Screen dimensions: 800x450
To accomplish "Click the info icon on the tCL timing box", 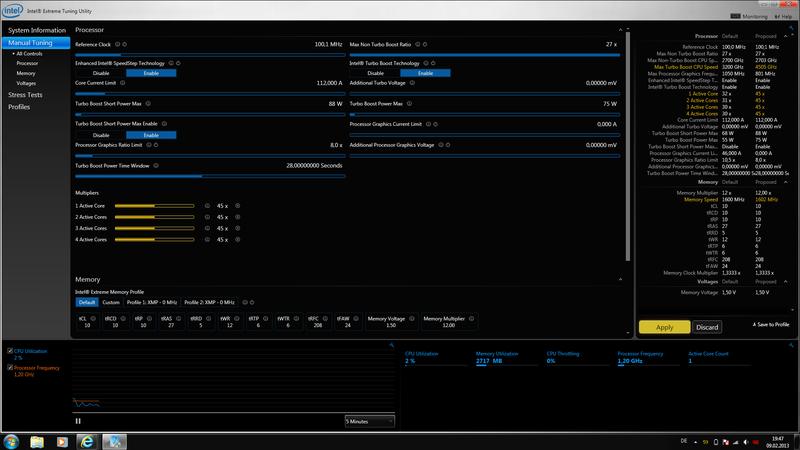I will click(x=93, y=318).
